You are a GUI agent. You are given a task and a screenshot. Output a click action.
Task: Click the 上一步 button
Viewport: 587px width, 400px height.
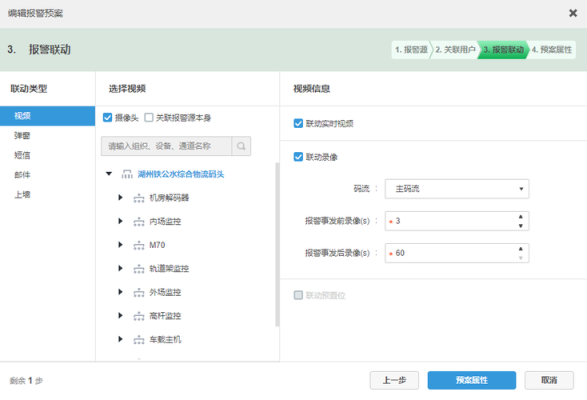click(394, 380)
